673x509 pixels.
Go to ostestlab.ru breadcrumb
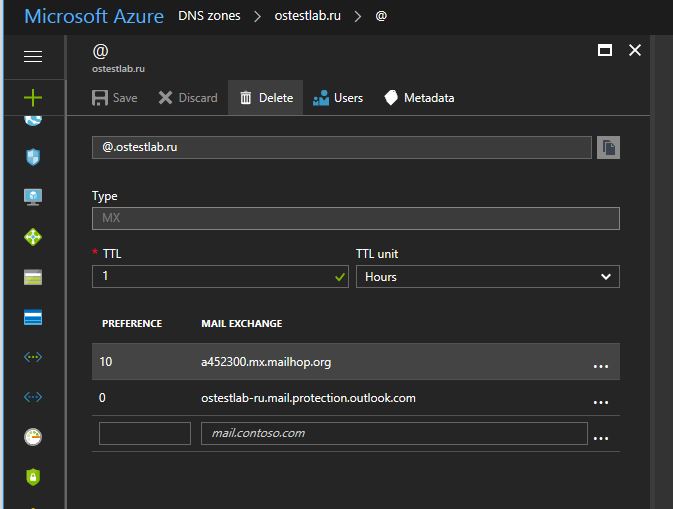click(307, 16)
